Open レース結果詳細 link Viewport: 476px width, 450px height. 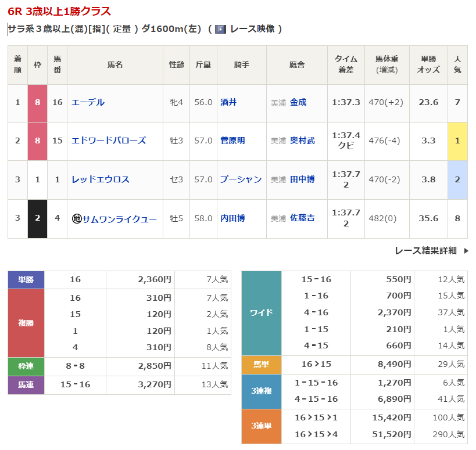(425, 251)
